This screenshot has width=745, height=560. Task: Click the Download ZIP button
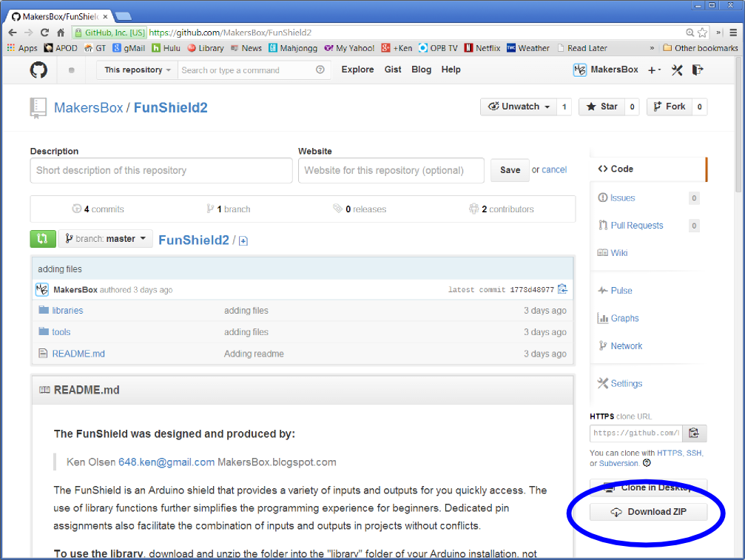point(647,511)
